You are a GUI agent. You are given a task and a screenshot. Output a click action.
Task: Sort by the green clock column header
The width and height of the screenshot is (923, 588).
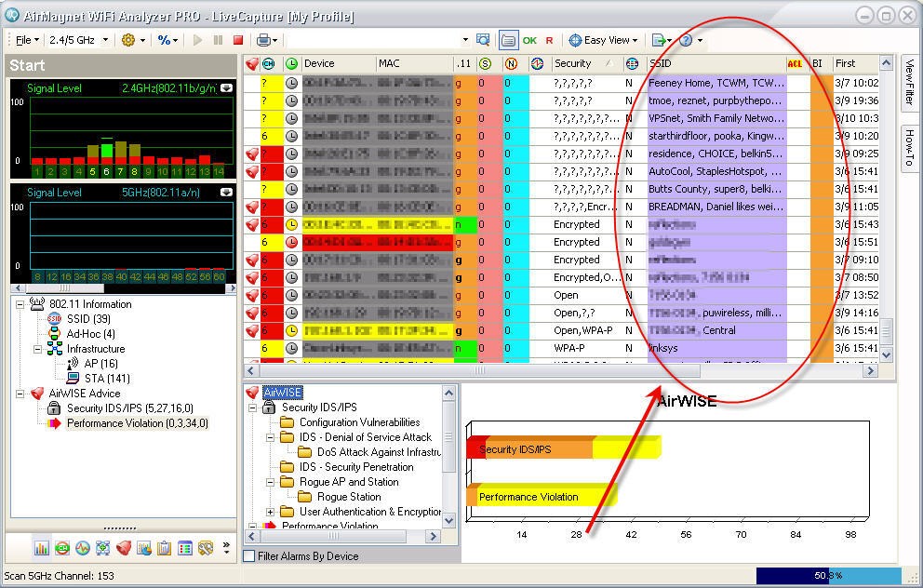(x=291, y=63)
